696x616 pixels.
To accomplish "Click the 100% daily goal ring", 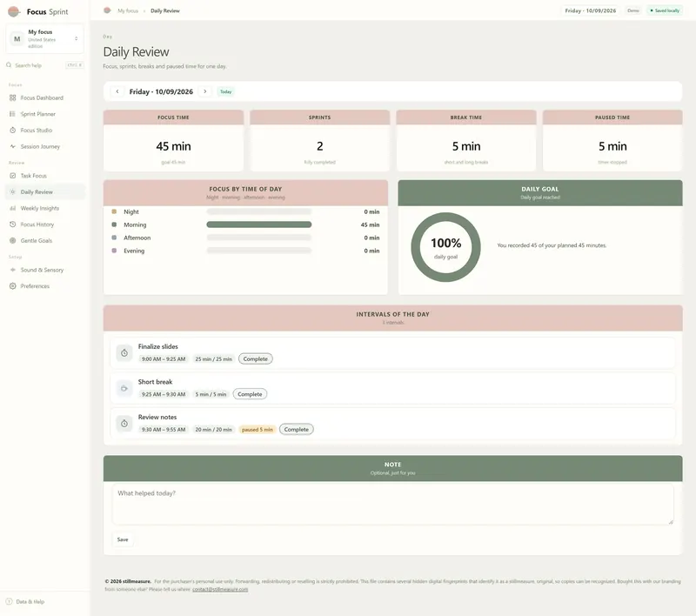I will [x=445, y=247].
